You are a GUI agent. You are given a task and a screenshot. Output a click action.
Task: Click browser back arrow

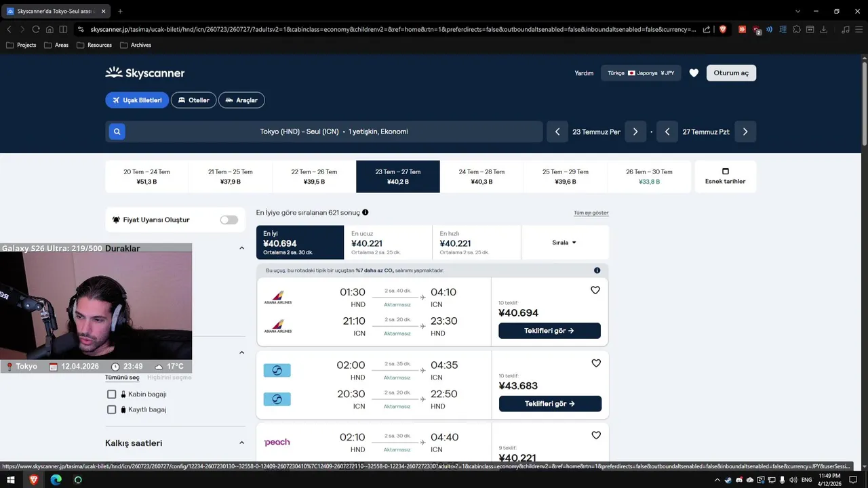(9, 29)
